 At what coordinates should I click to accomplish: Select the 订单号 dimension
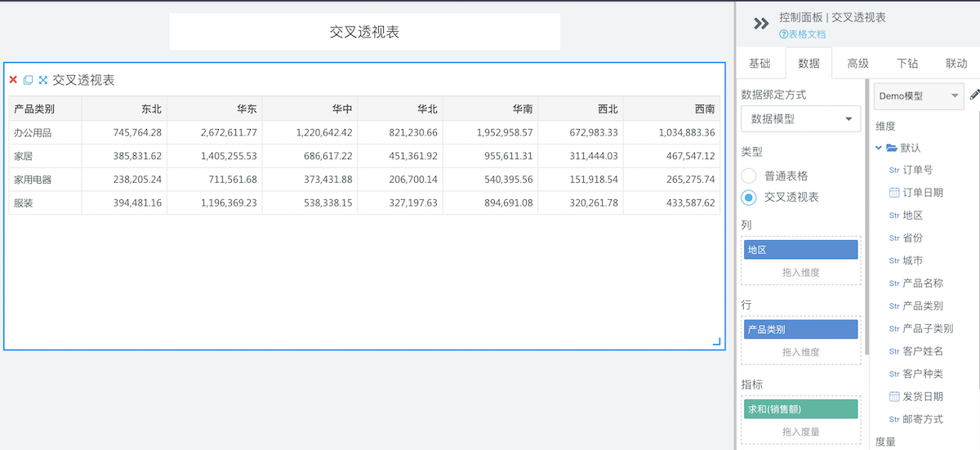(918, 170)
